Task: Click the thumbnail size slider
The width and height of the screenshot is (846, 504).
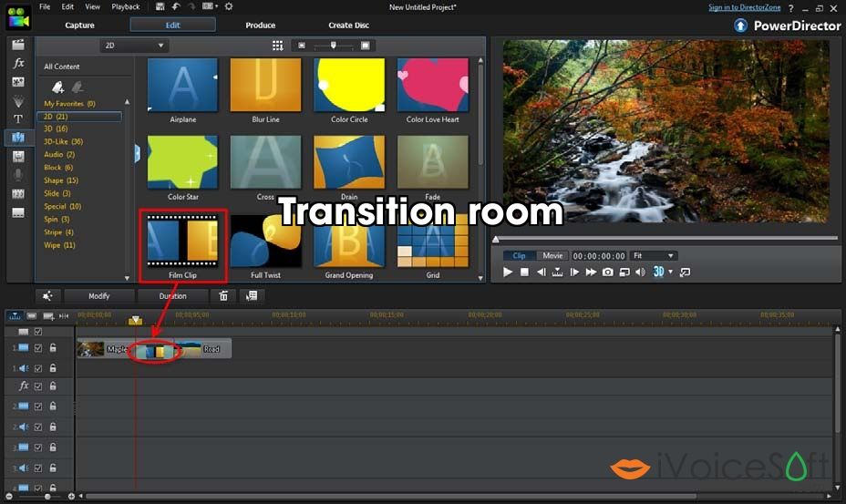Action: coord(334,46)
